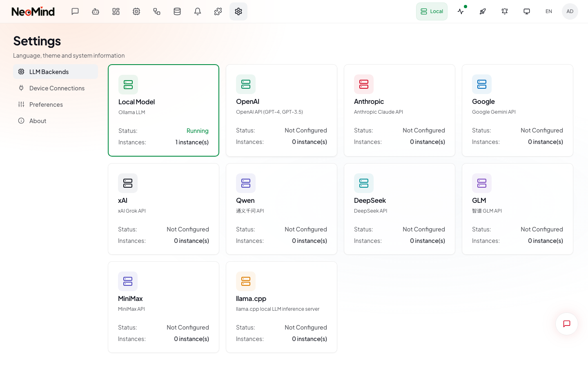Image resolution: width=588 pixels, height=368 pixels.
Task: Click the purple GLM server icon
Action: 482,183
